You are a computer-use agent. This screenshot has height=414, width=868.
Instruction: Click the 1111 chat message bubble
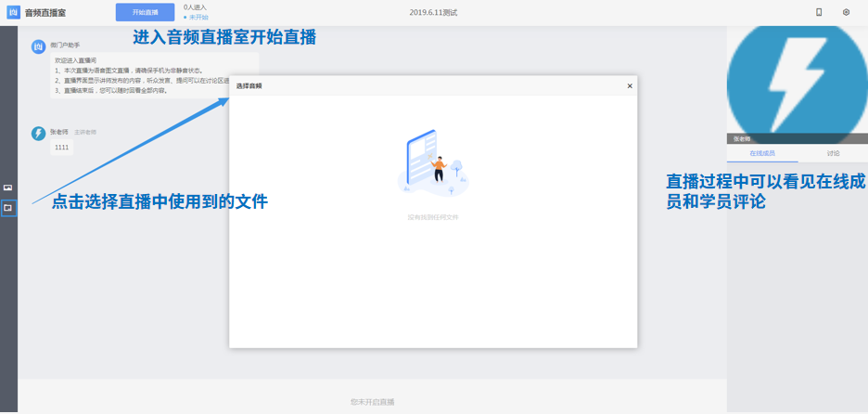coord(62,148)
